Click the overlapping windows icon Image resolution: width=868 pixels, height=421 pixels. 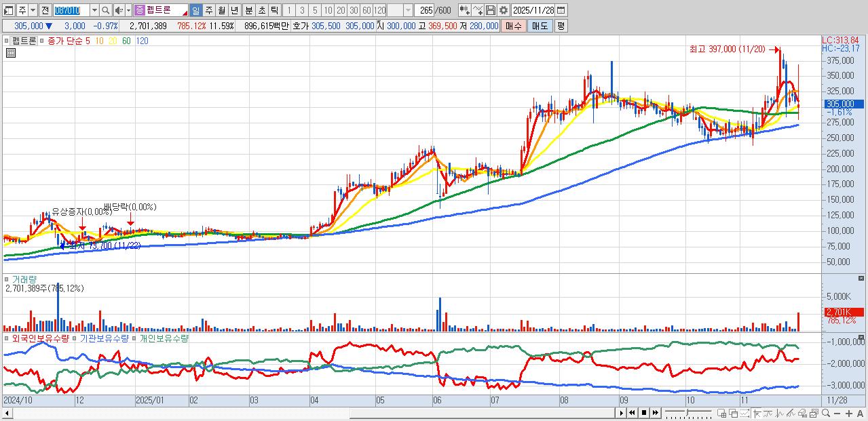pyautogui.click(x=734, y=413)
